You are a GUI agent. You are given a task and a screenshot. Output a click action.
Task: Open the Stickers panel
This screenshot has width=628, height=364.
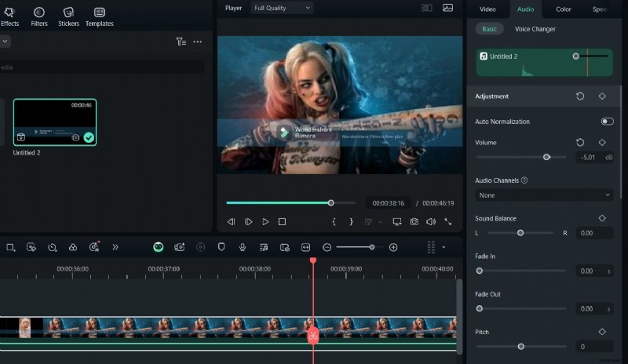pyautogui.click(x=68, y=17)
